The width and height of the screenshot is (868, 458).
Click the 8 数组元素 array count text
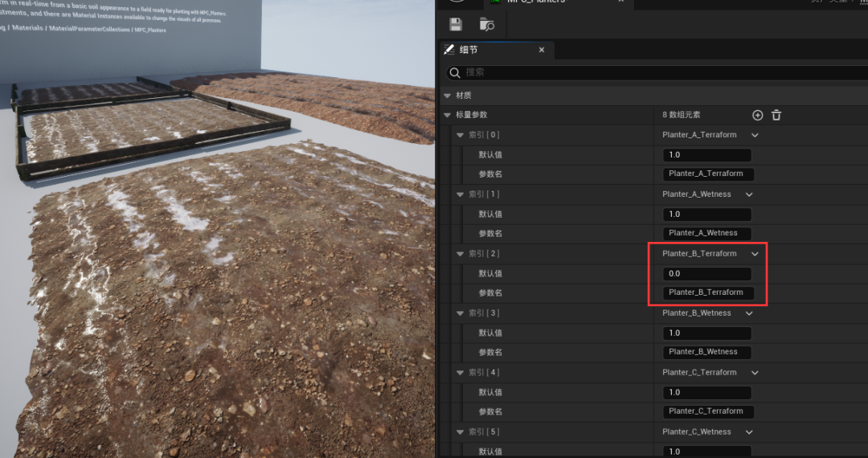[681, 115]
